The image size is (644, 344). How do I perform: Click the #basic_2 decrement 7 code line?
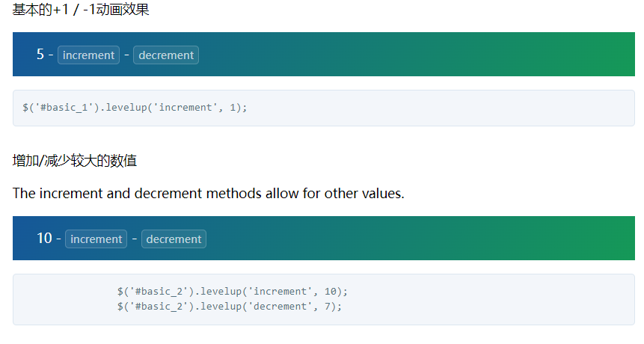coord(230,306)
